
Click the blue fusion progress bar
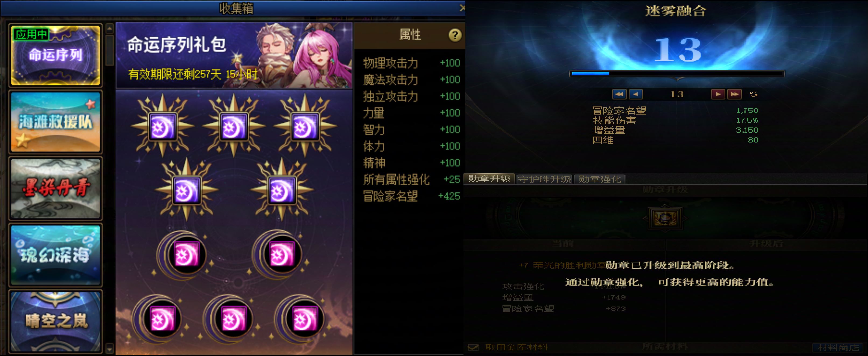[x=677, y=73]
